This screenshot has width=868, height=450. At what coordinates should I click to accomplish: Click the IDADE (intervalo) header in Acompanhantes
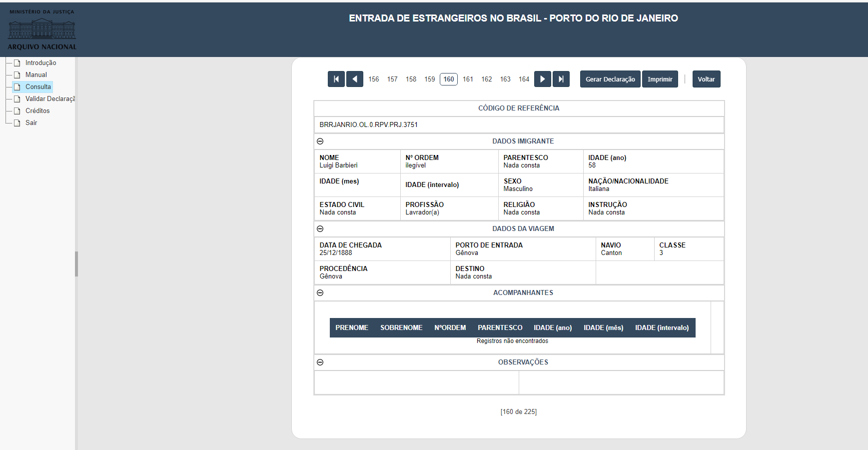pyautogui.click(x=662, y=328)
